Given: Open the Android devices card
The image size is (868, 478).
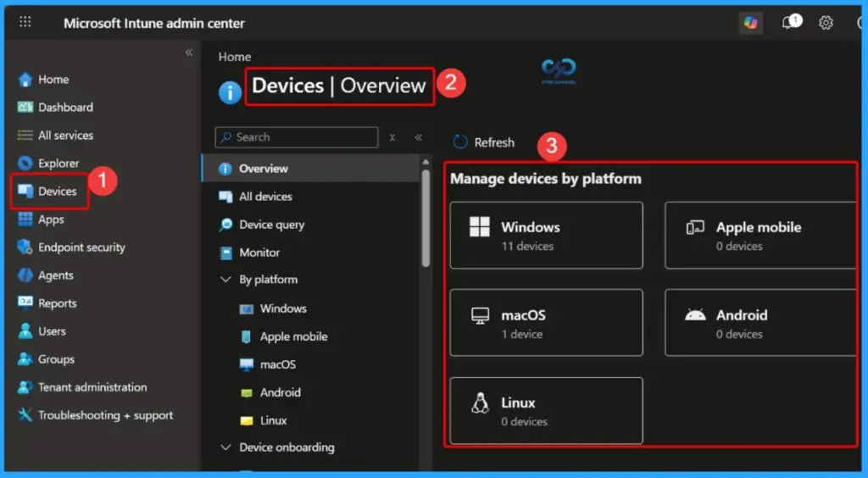Looking at the screenshot, I should pos(760,323).
